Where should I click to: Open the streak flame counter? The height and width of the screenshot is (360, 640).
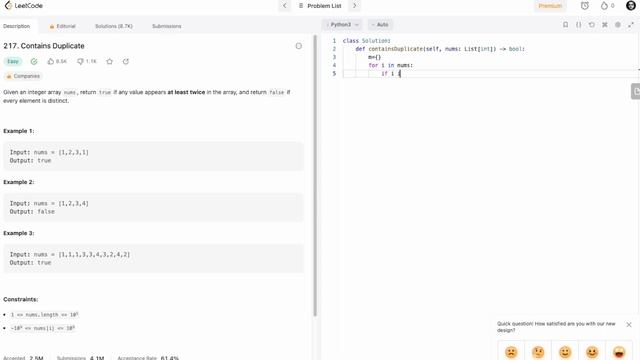pos(607,6)
